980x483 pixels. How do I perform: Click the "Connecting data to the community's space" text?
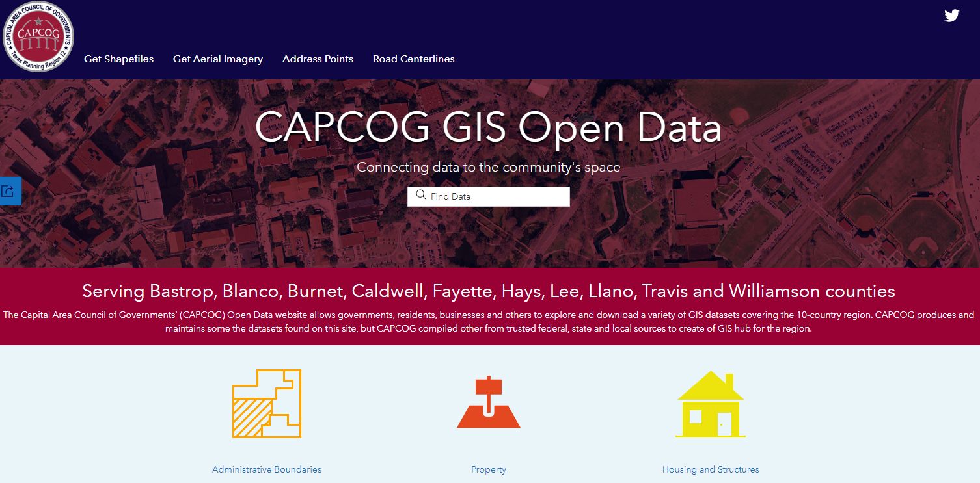tap(489, 168)
